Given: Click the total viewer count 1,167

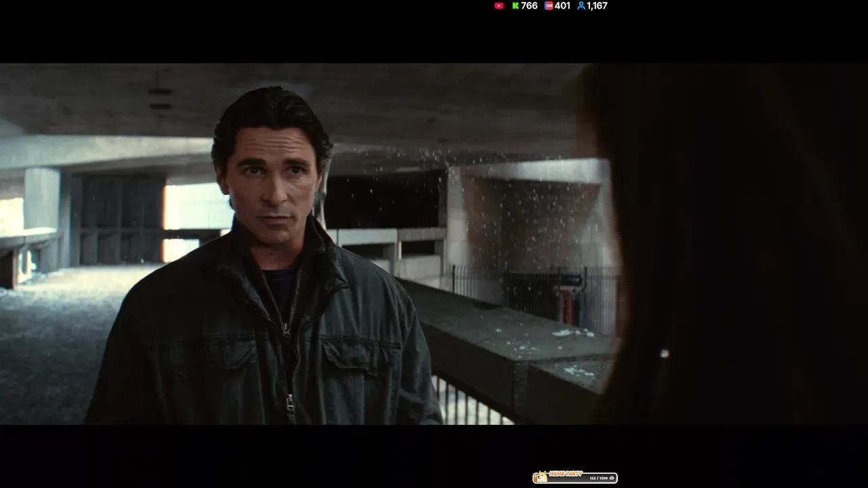Looking at the screenshot, I should coord(597,5).
